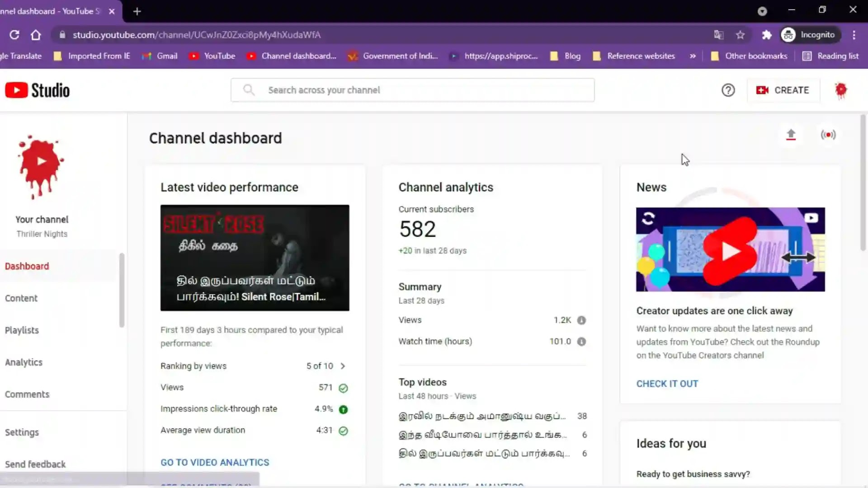Click CHECK IT OUT news link
The image size is (868, 488).
point(667,384)
